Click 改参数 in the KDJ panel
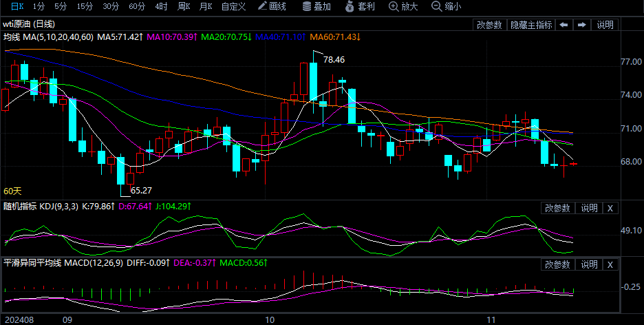The image size is (644, 325). pos(557,208)
